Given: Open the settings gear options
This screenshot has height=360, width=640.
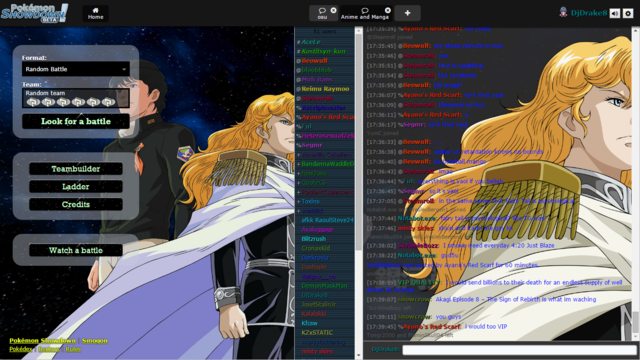Looking at the screenshot, I should [x=628, y=13].
